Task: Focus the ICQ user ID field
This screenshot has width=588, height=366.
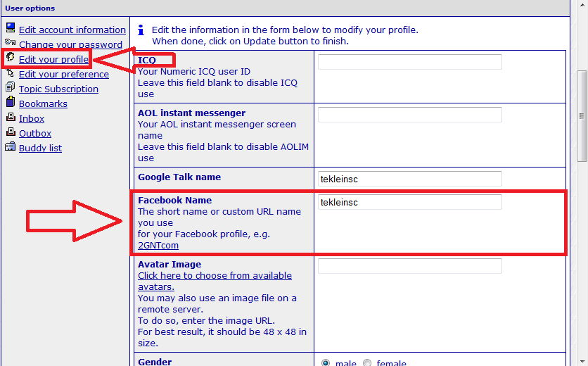Action: point(410,62)
